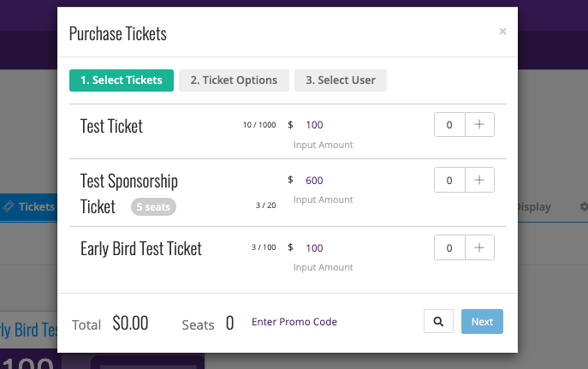Click the ticket icon on the Tickets tab

pyautogui.click(x=9, y=206)
